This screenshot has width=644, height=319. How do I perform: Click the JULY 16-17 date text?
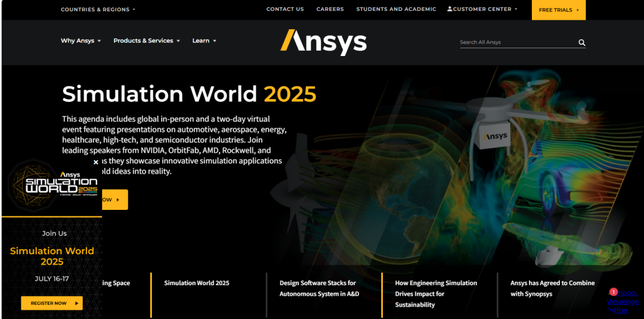coord(52,279)
